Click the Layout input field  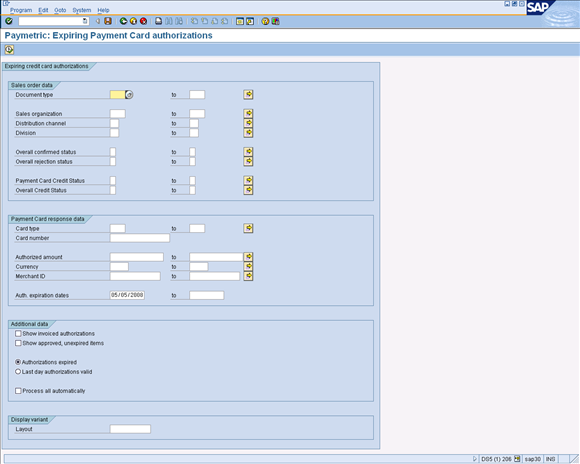130,429
